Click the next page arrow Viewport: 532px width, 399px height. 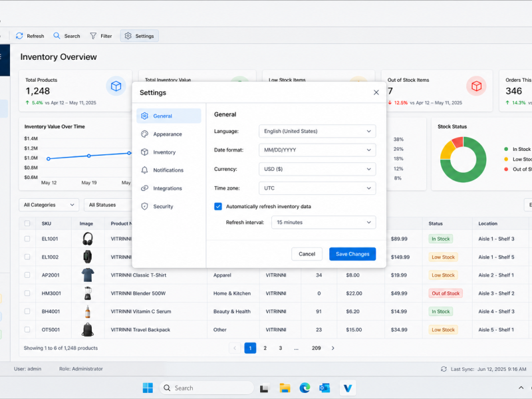click(333, 348)
